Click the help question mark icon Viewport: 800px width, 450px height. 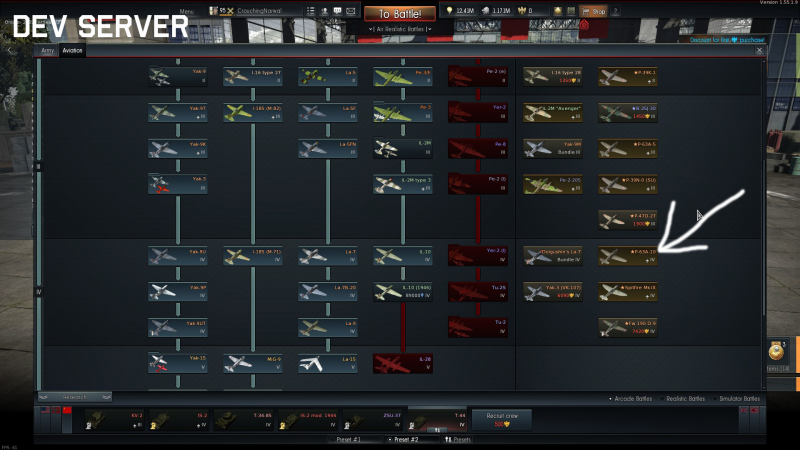615,11
